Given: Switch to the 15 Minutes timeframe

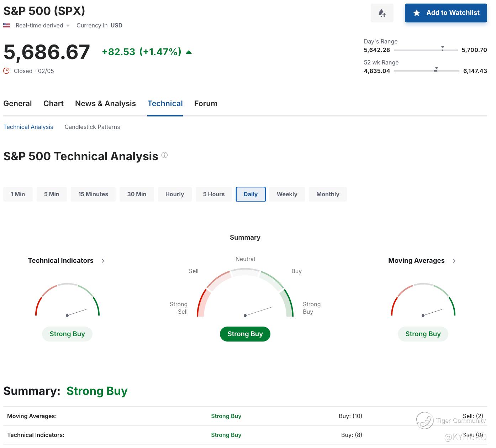Looking at the screenshot, I should (93, 194).
